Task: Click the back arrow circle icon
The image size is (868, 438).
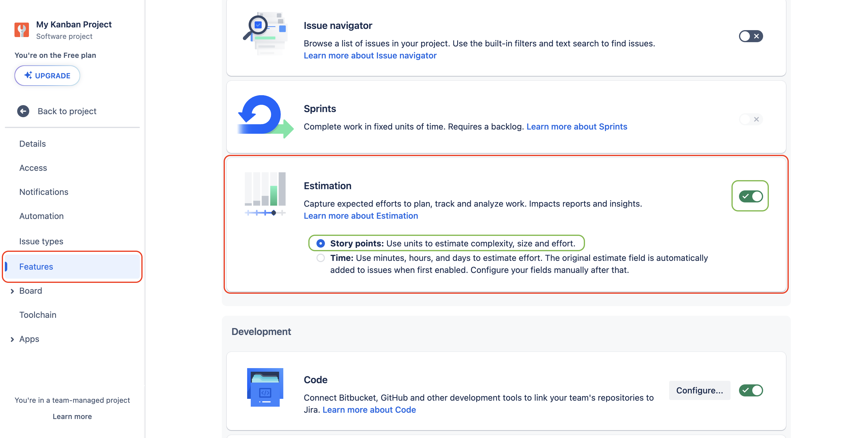Action: tap(23, 111)
